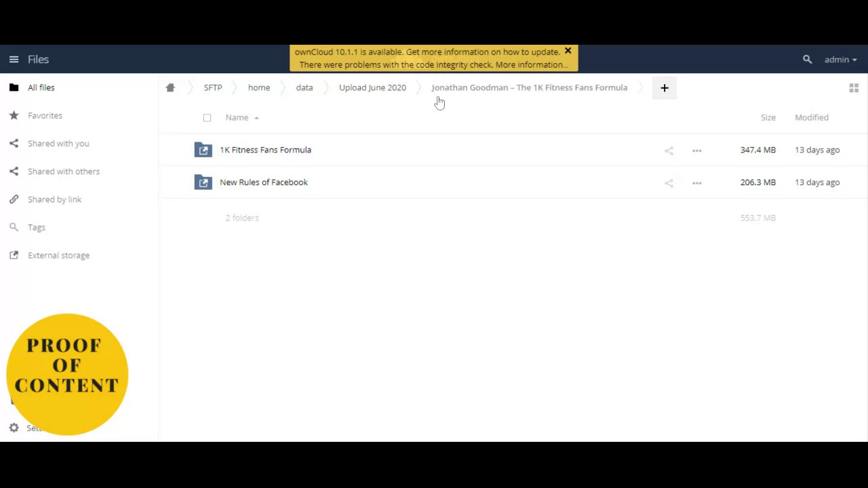Click the Tags magnifier icon

pos(14,227)
